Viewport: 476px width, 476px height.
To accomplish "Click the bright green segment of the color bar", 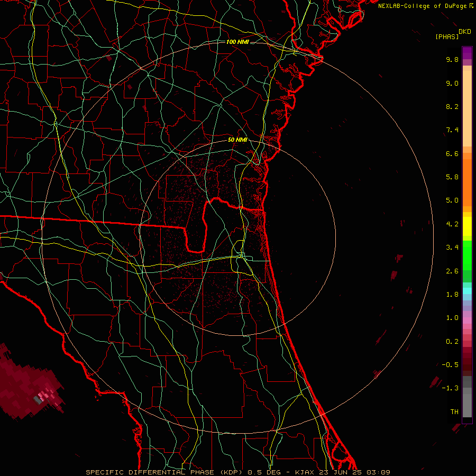I will click(x=467, y=255).
